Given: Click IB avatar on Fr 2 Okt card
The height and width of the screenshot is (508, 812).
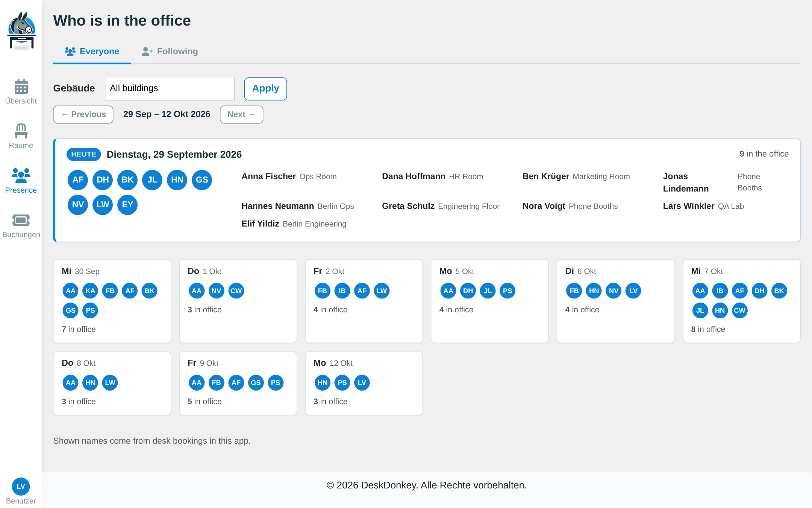Looking at the screenshot, I should pos(342,291).
